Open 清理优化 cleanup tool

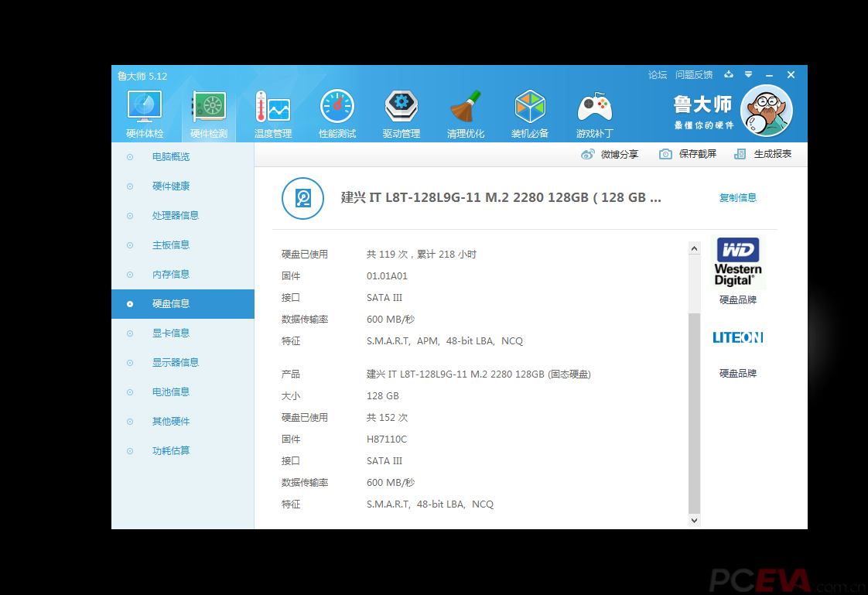[466, 114]
